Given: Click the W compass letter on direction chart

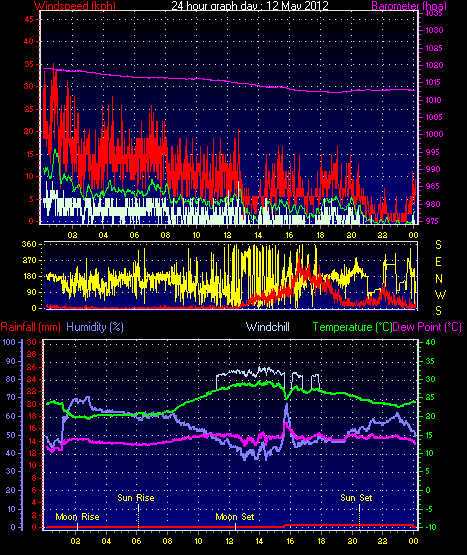Looking at the screenshot, I should (440, 294).
